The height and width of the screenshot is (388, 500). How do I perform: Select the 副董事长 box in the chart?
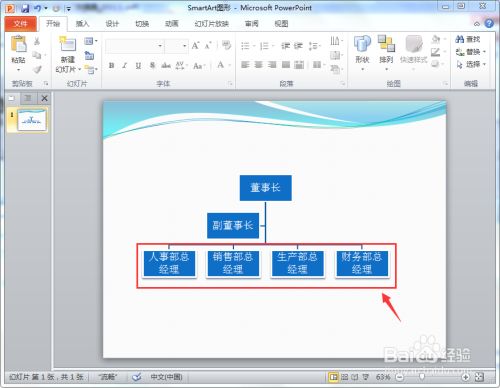coord(233,226)
